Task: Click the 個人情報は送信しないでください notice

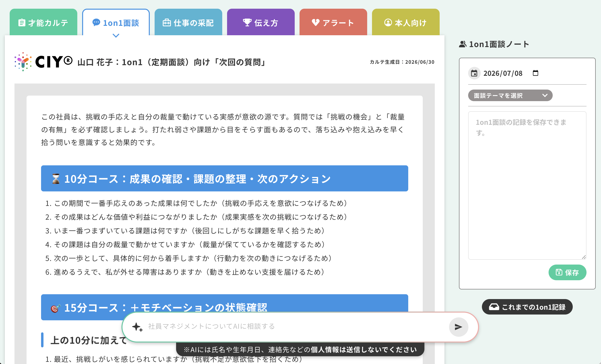Action: [364, 350]
